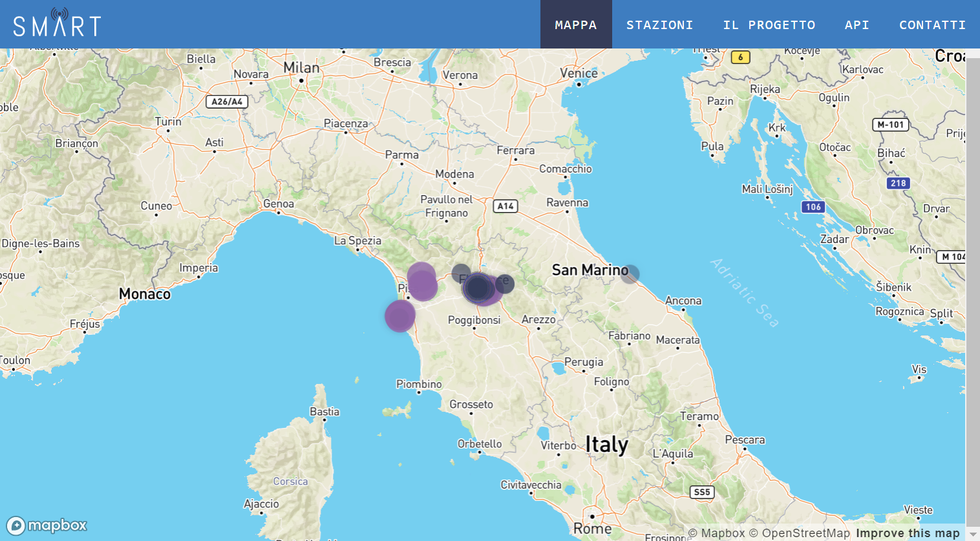Click the 'Grosseto' map label
Viewport: 980px width, 541px height.
471,405
